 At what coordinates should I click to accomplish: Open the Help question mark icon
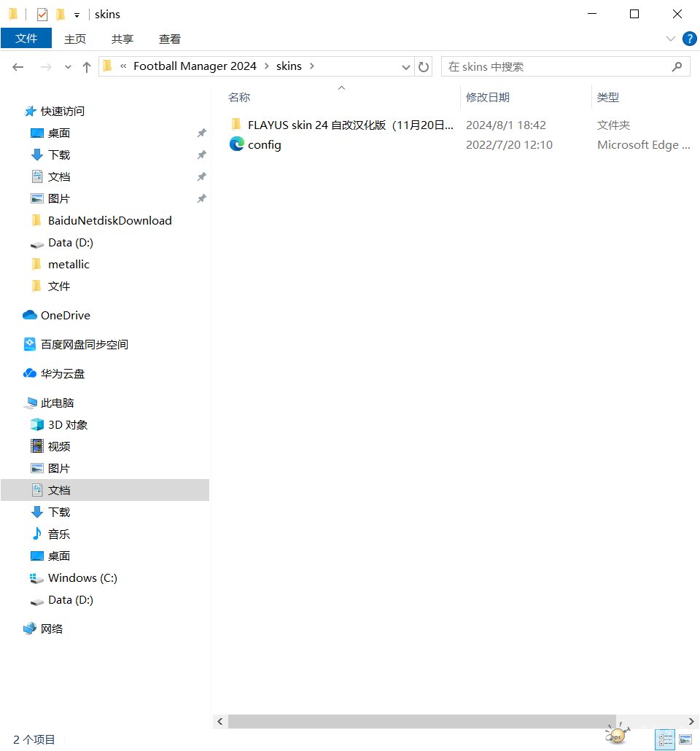click(x=690, y=39)
